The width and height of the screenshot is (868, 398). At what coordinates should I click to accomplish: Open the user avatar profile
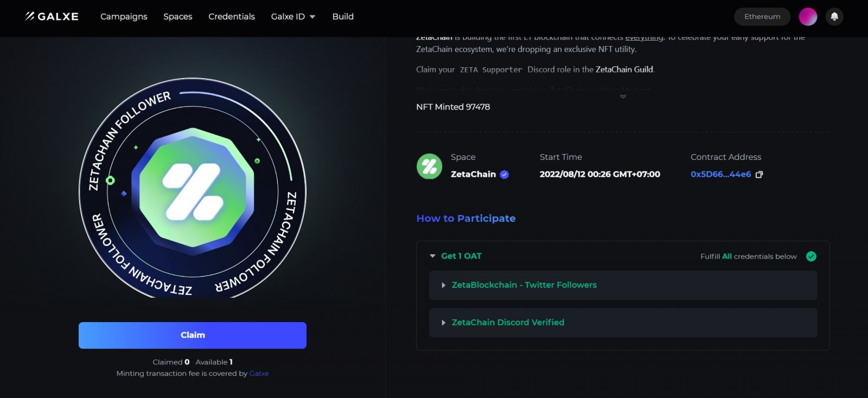808,17
